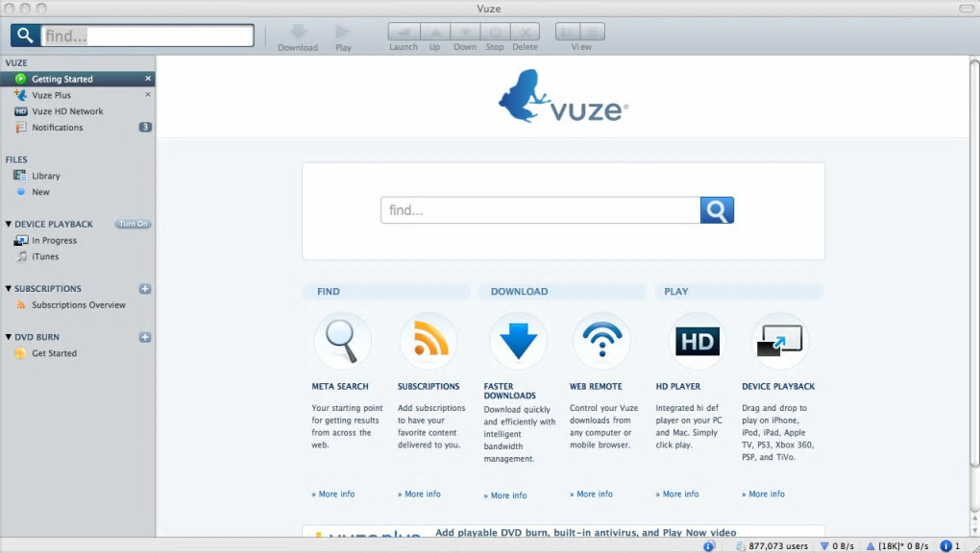Viewport: 980px width, 553px height.
Task: Click the window toolbar toggle pill button
Action: 967,8
